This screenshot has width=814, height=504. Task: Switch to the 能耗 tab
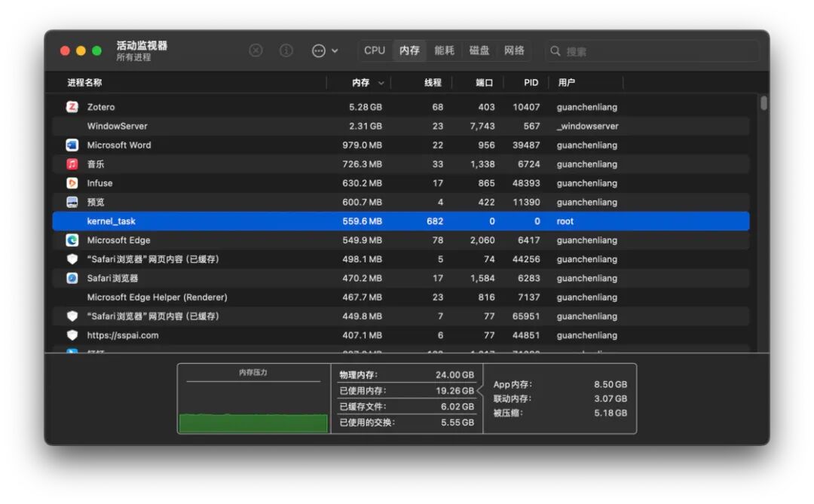coord(445,50)
